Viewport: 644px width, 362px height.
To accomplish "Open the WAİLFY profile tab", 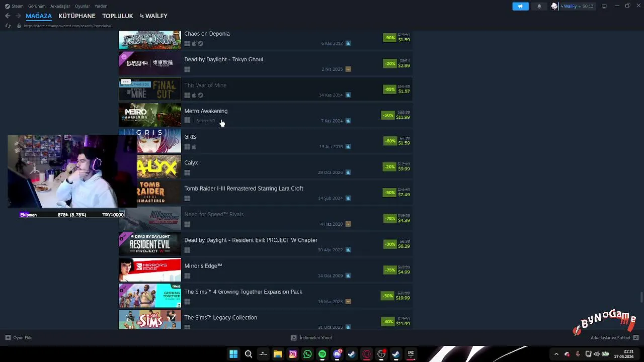I will pyautogui.click(x=153, y=16).
